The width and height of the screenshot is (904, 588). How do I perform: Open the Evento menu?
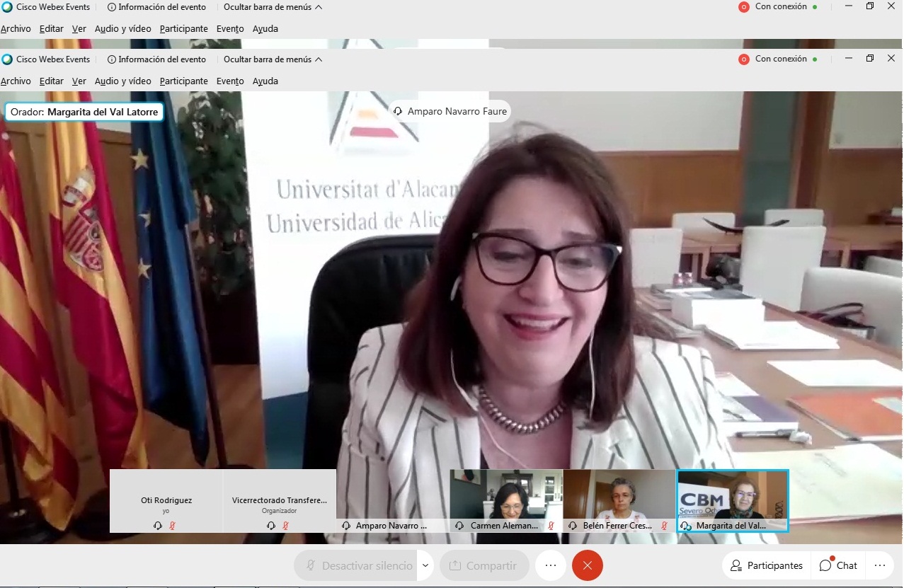pos(230,81)
